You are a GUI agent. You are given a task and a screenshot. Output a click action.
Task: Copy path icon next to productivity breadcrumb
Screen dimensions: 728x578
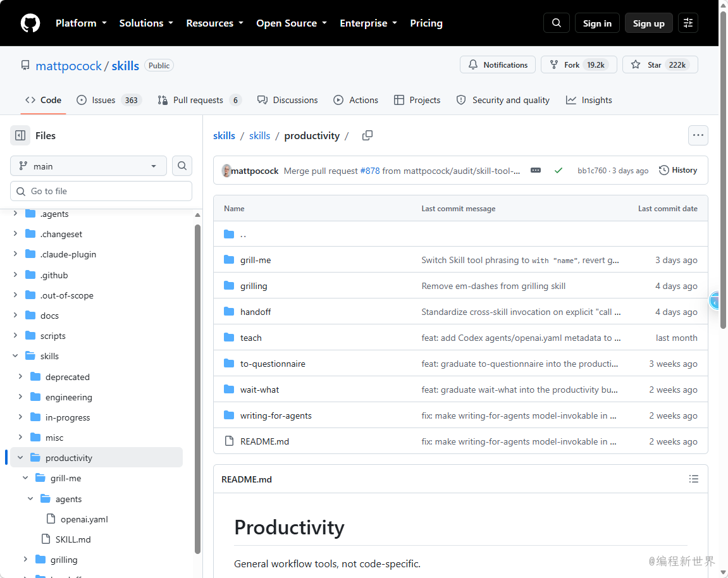[367, 135]
